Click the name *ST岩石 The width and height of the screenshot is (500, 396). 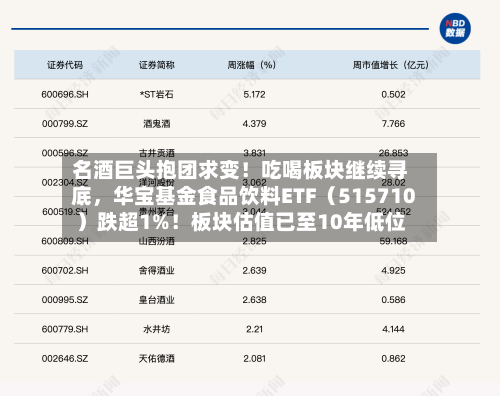click(x=157, y=94)
